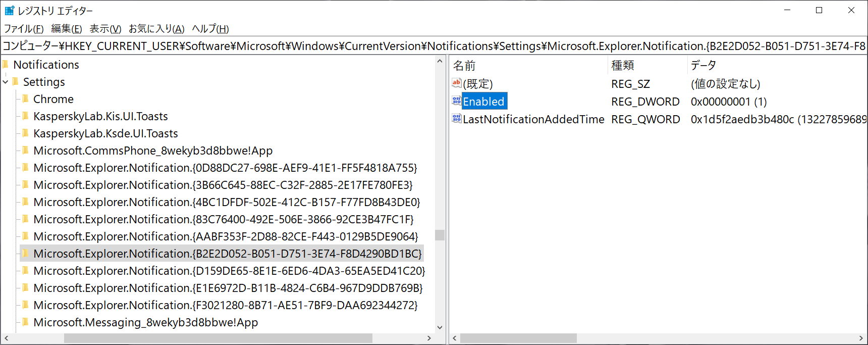Select the Microsoft.CommsPhone_8wekyb3d8bbwe!App key

click(x=153, y=151)
